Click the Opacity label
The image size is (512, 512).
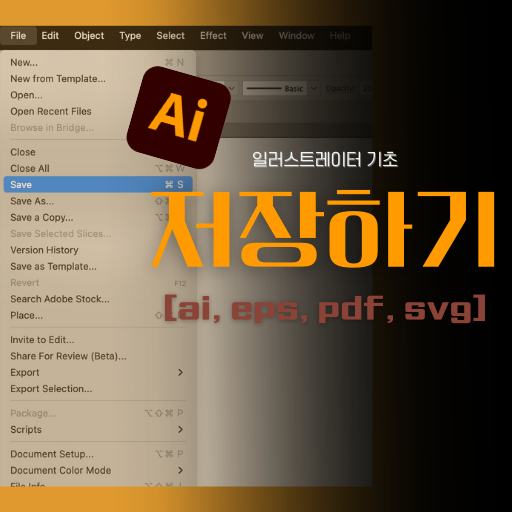click(x=340, y=88)
